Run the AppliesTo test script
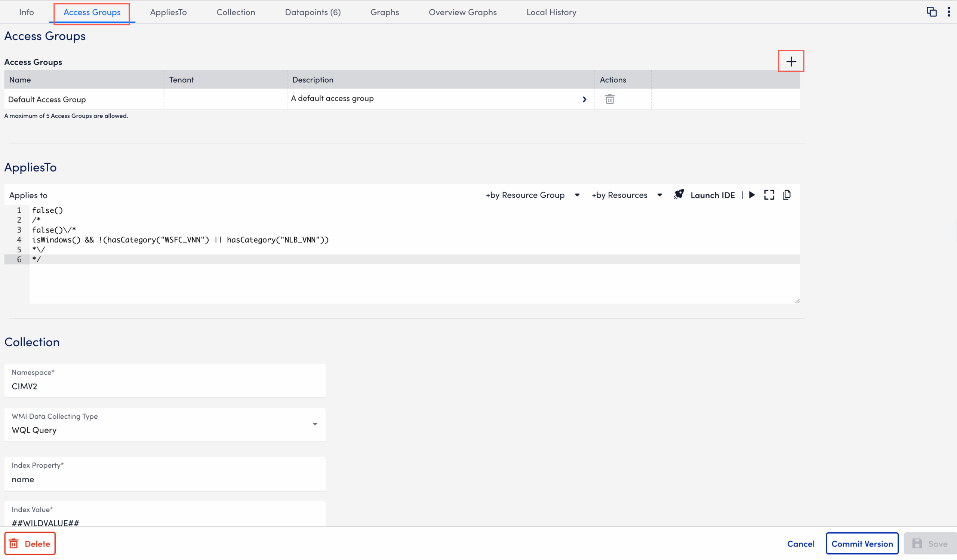This screenshot has height=560, width=957. 752,195
